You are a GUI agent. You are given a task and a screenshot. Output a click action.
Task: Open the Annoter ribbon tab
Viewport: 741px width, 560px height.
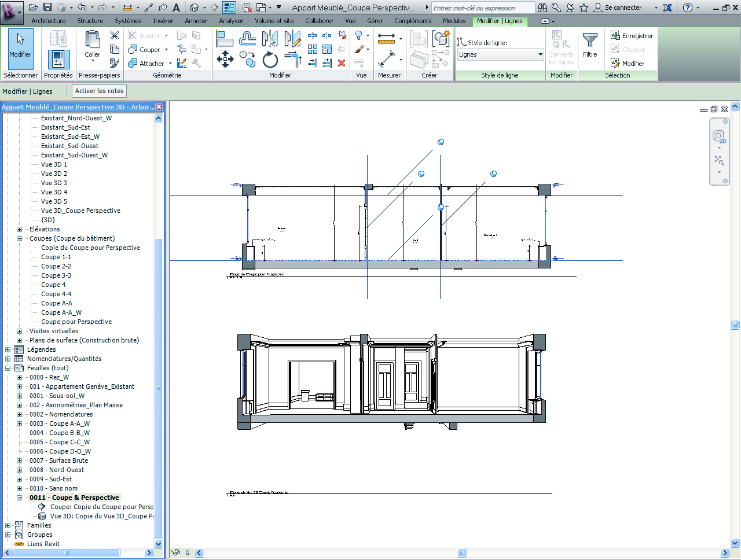click(x=196, y=20)
